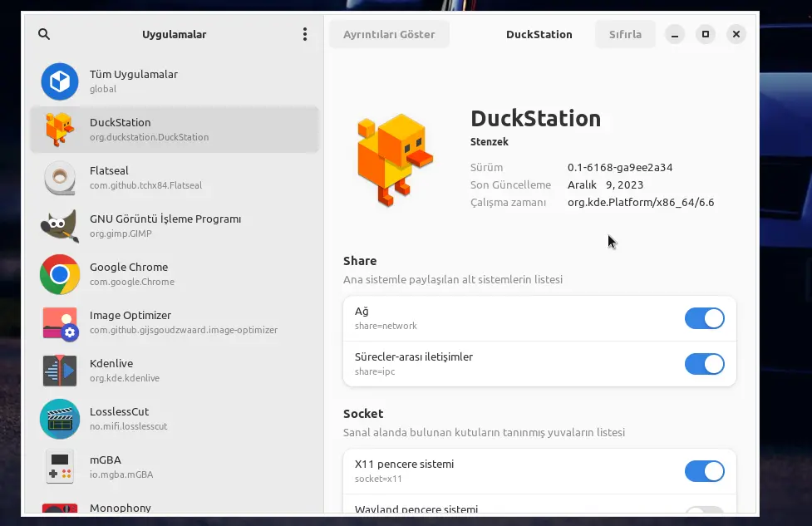Minimize the Flatseal window
The height and width of the screenshot is (526, 812).
[x=675, y=34]
